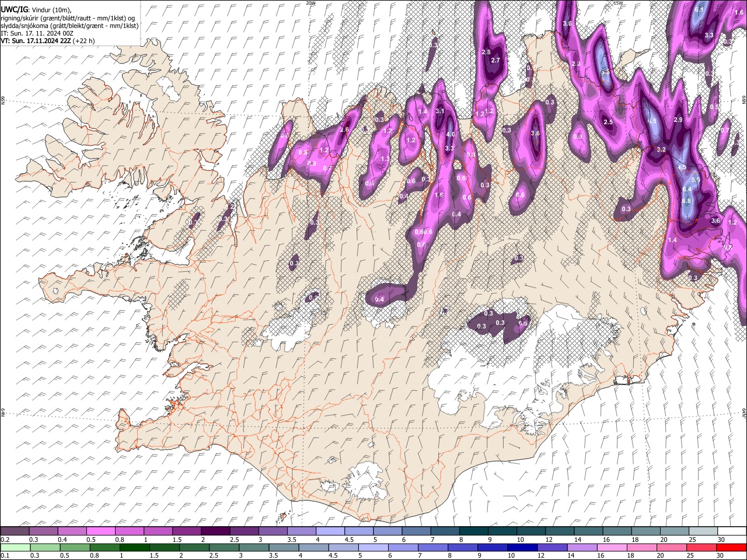Viewport: 747px width, 560px height.
Task: Pick the 10 deep navy blue swatch in the rain legend
Action: 522,547
